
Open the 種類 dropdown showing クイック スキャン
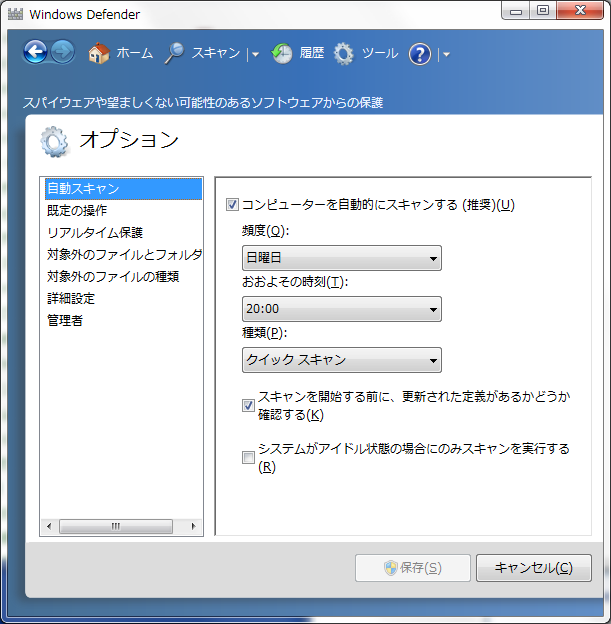pos(342,360)
